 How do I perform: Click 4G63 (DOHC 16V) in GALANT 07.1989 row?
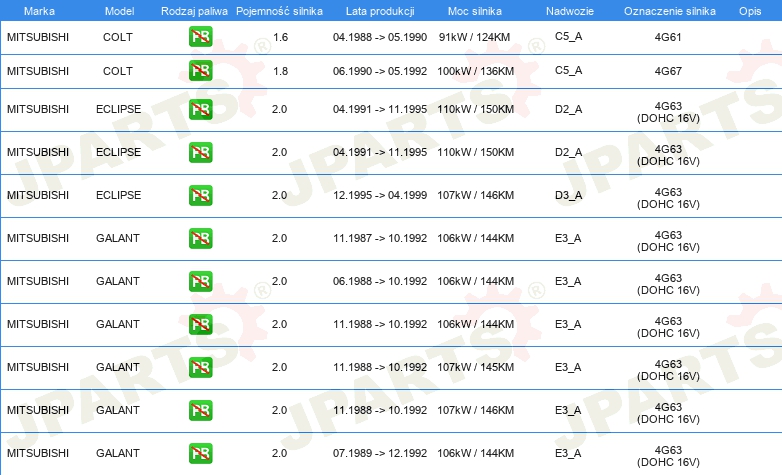[668, 456]
